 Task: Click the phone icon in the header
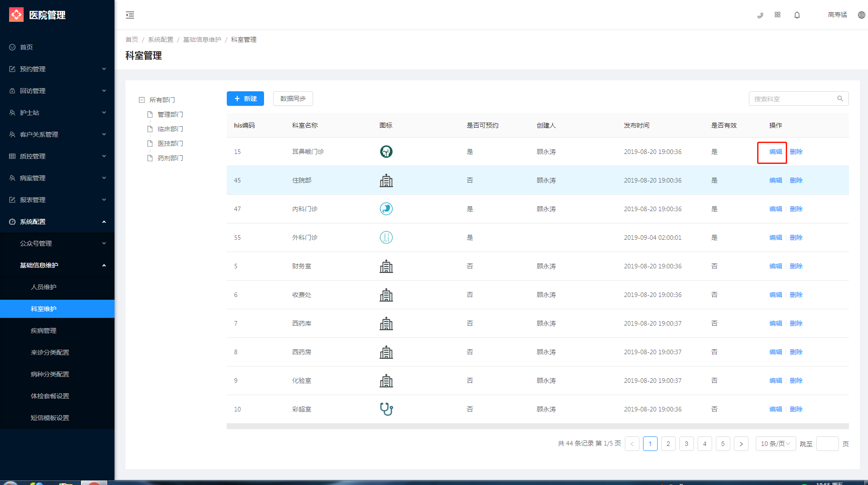coord(760,15)
